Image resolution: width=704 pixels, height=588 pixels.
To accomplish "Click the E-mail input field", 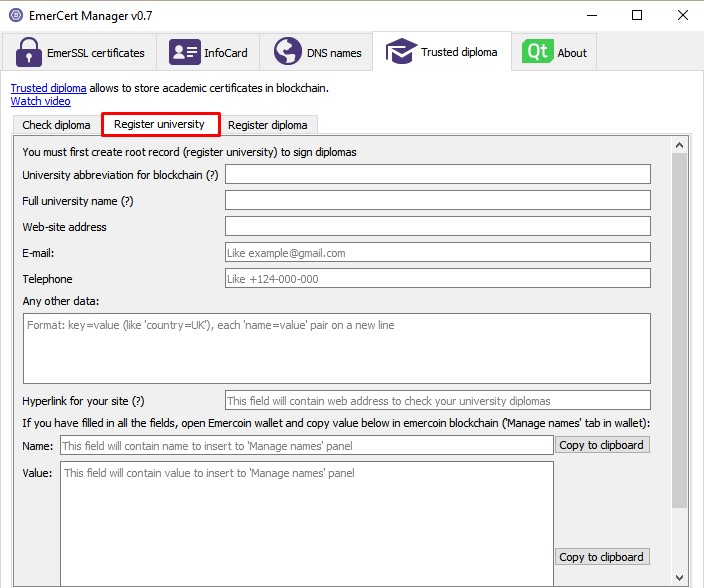I will point(438,252).
